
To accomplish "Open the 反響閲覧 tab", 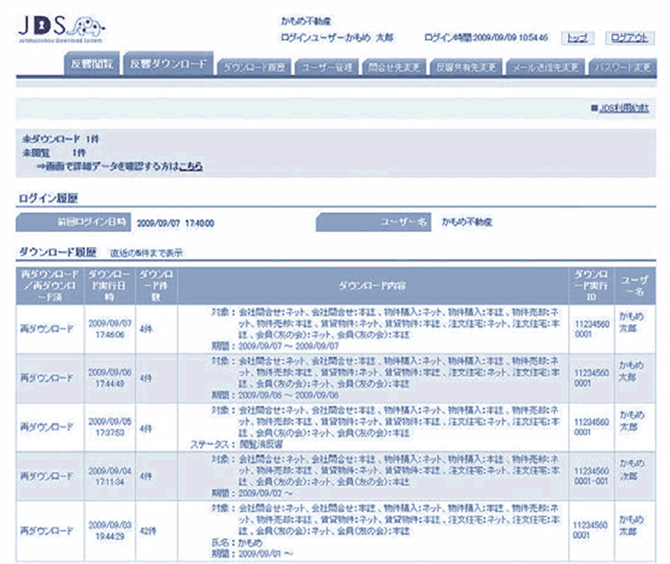I will [x=92, y=66].
